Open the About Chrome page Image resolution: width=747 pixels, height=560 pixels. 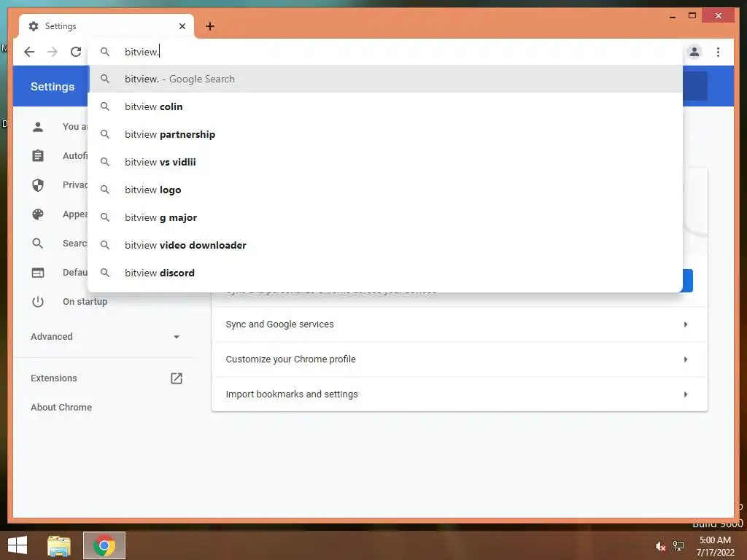(x=61, y=407)
